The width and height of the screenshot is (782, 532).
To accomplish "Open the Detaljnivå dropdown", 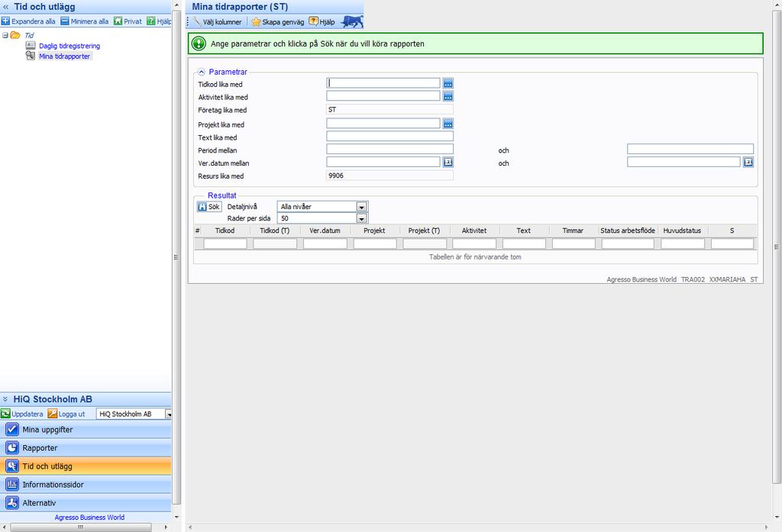I will (x=361, y=206).
